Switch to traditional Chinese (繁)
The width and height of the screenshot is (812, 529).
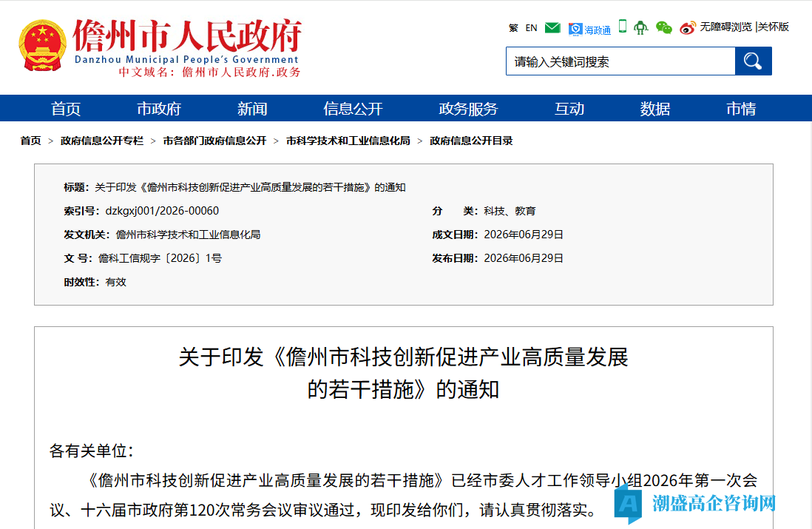pos(513,28)
